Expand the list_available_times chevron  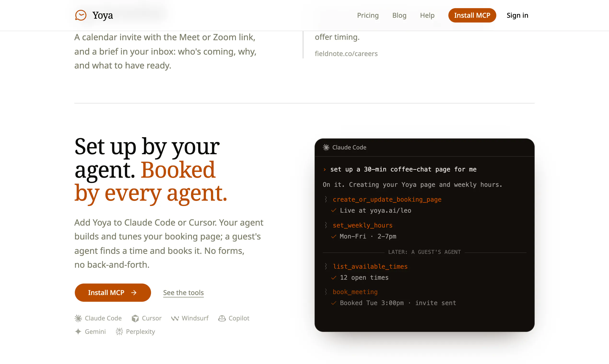click(326, 266)
